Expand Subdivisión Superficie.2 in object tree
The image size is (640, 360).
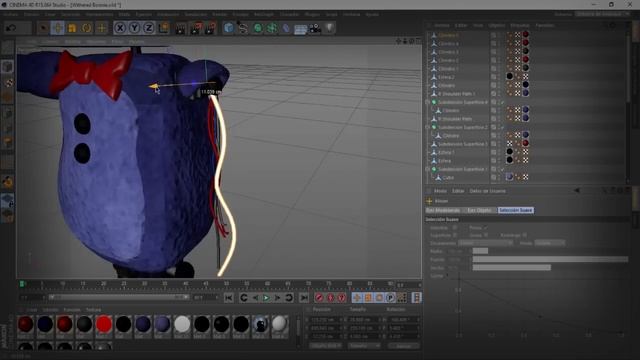coord(428,127)
